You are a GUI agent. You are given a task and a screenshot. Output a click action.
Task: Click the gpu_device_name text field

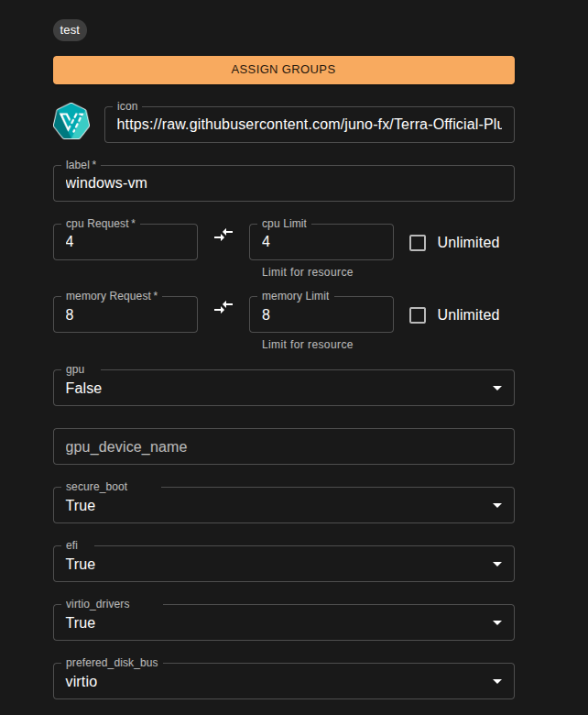pyautogui.click(x=283, y=447)
